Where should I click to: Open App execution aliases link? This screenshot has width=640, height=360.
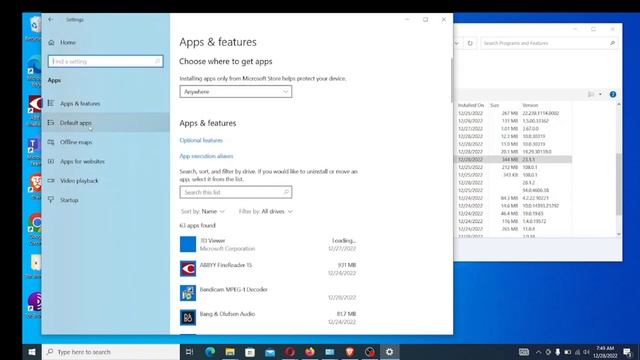click(207, 156)
